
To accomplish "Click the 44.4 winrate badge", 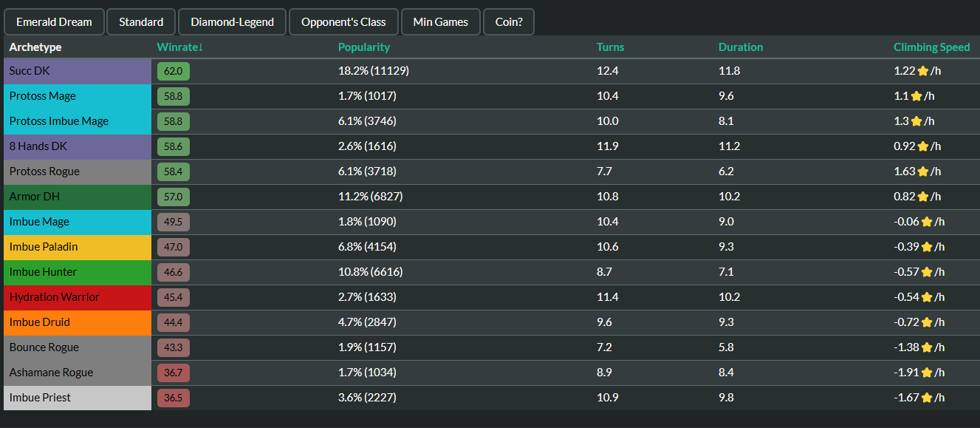I will coord(174,323).
